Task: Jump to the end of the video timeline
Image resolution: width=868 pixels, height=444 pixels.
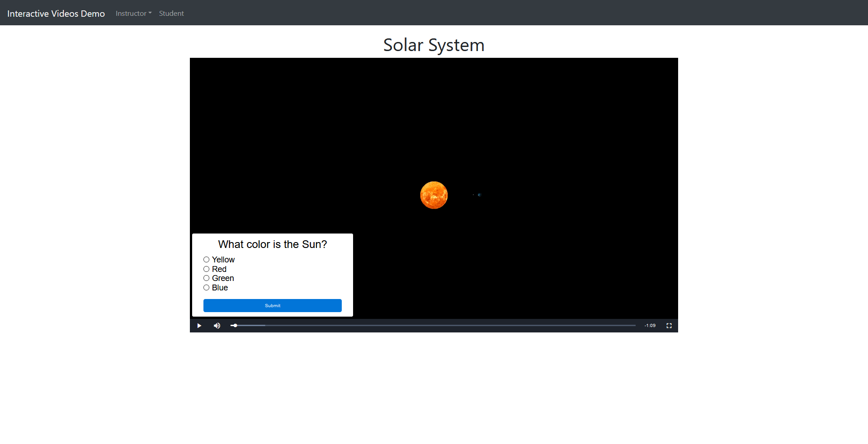Action: pos(634,325)
